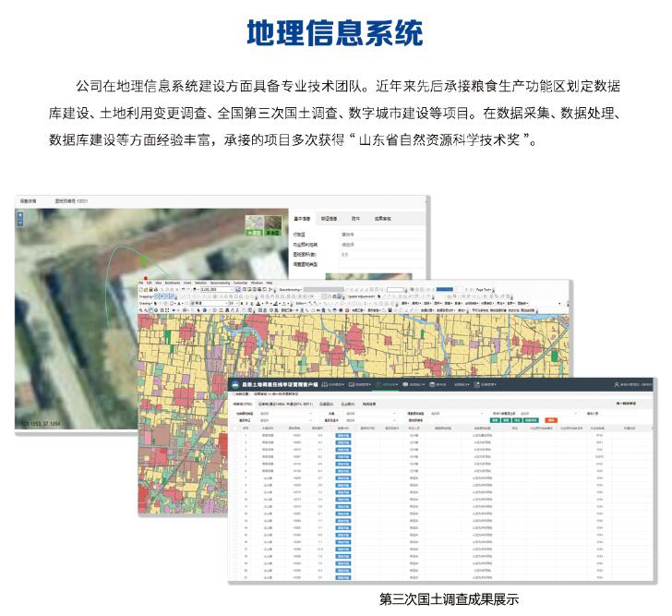Click the land survey system logo icon
The image size is (672, 616).
coord(234,383)
